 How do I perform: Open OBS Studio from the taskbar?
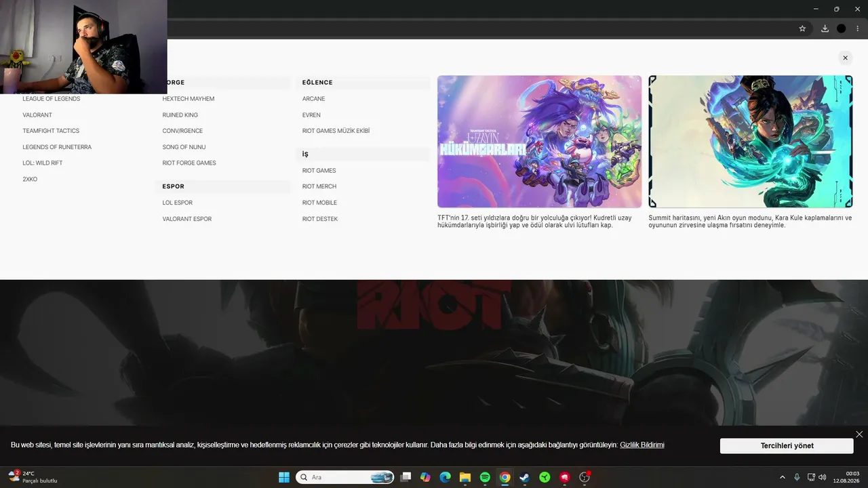point(585,477)
